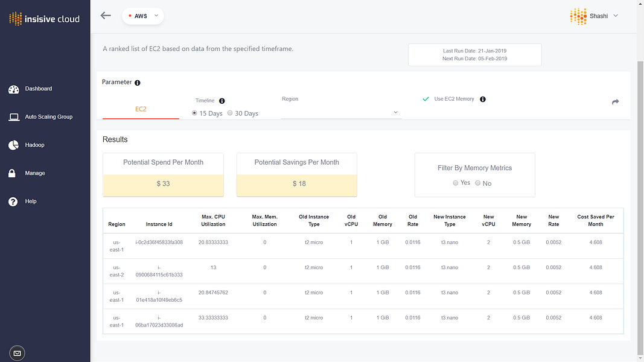The image size is (644, 362).
Task: Click the Parameter info icon
Action: (x=138, y=83)
